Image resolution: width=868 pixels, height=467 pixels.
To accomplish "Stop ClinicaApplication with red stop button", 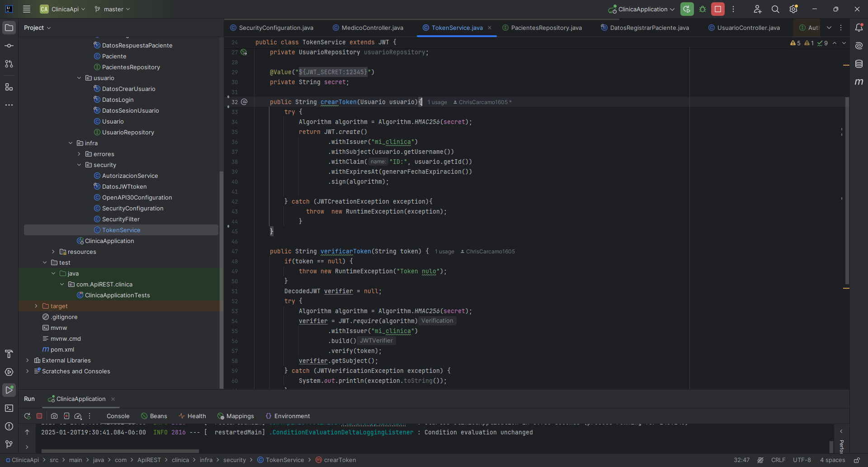I will pyautogui.click(x=718, y=9).
